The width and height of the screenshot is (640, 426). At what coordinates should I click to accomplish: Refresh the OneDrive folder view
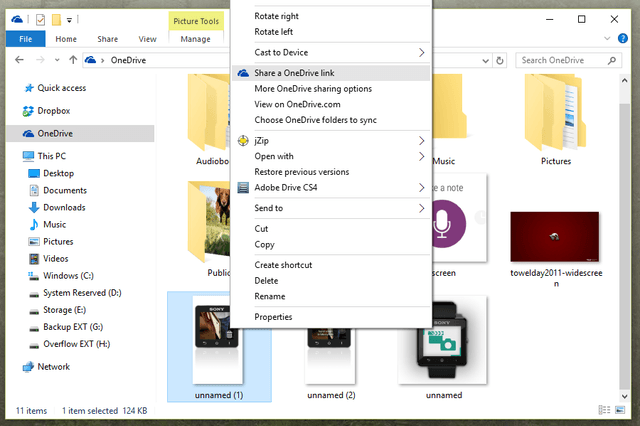pyautogui.click(x=500, y=61)
